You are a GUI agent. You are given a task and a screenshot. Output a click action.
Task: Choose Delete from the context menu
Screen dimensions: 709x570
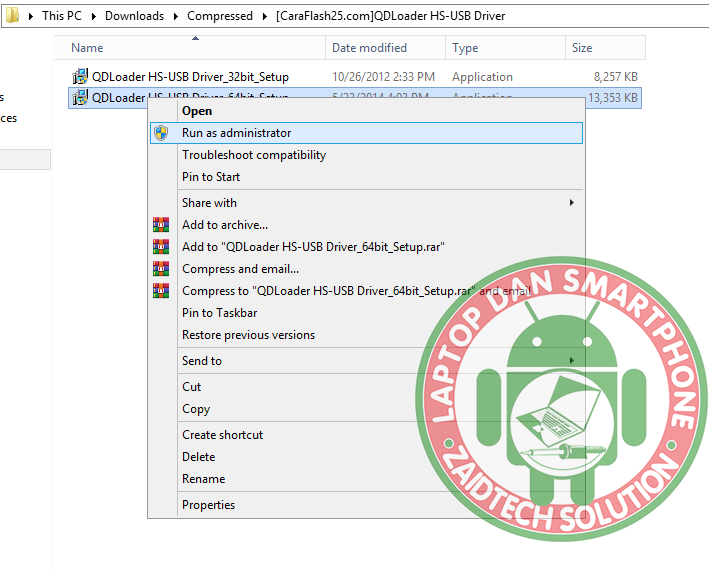click(366, 457)
